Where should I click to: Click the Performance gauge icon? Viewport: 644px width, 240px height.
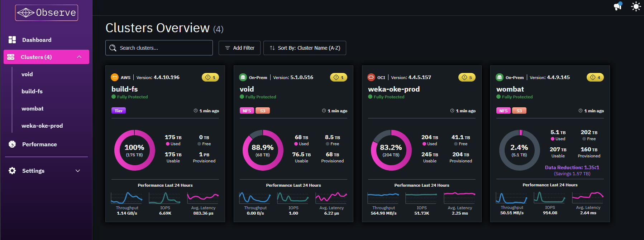[12, 144]
